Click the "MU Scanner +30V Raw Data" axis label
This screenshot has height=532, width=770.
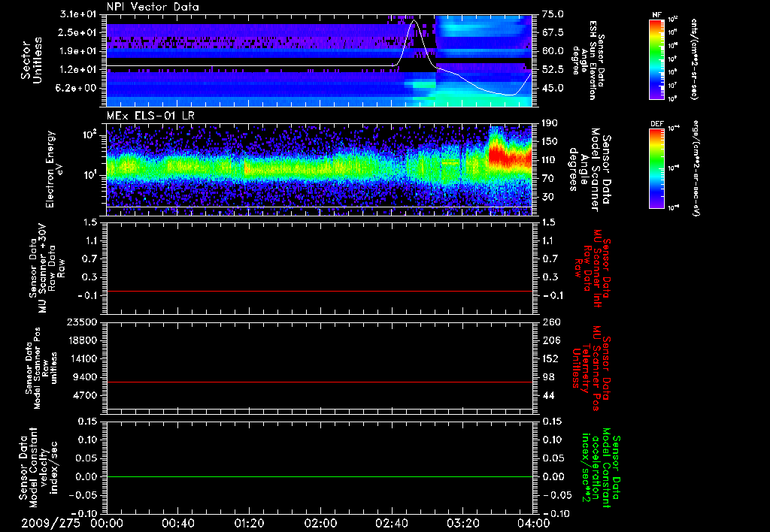point(47,268)
